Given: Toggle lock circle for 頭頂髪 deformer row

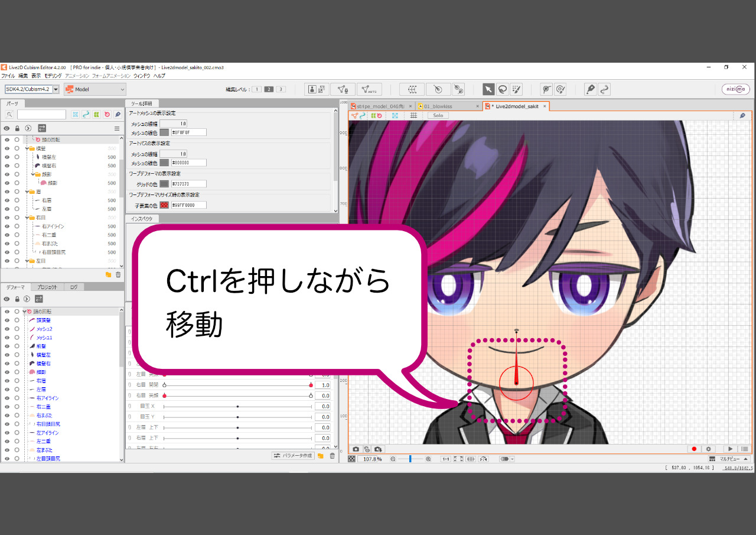Looking at the screenshot, I should (17, 320).
